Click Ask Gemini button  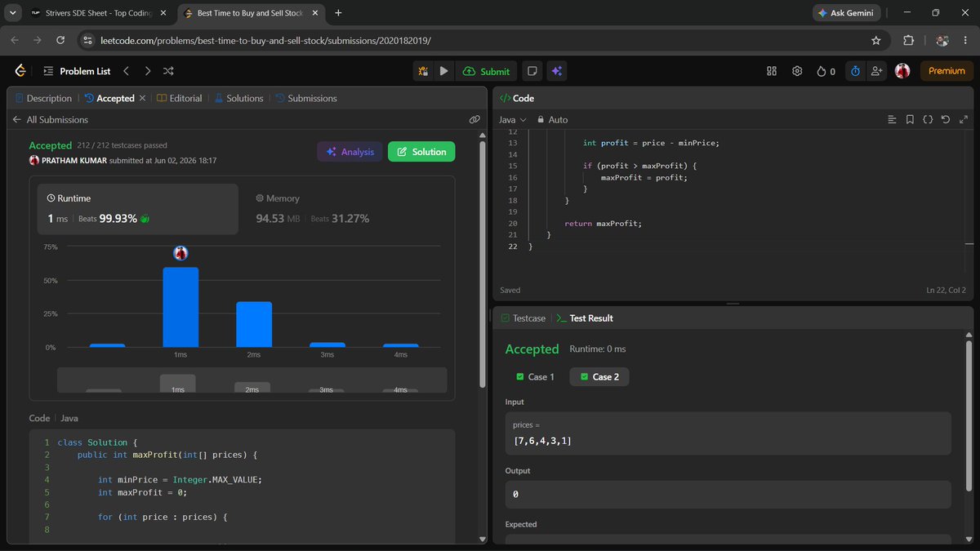tap(846, 13)
